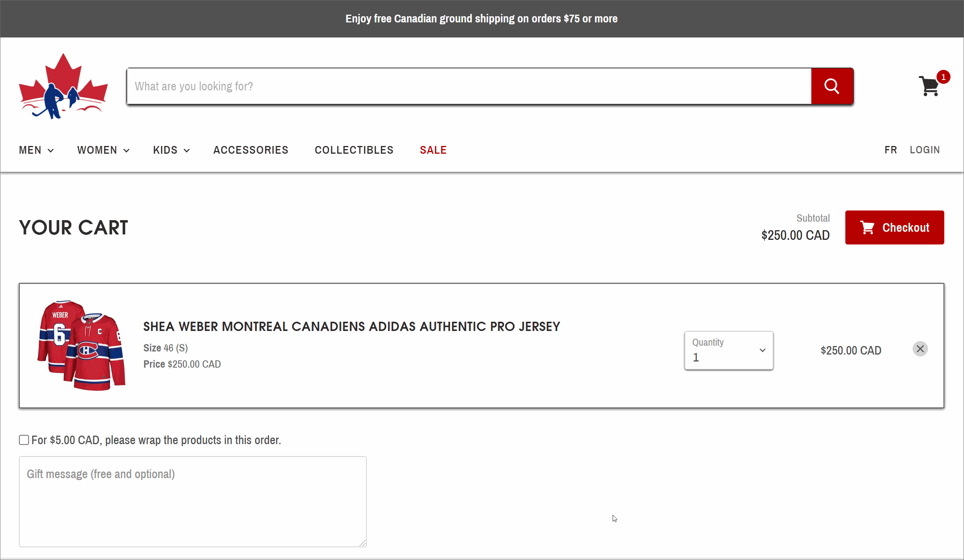Expand the MEN menu
Screen dimensions: 964x560
point(36,150)
